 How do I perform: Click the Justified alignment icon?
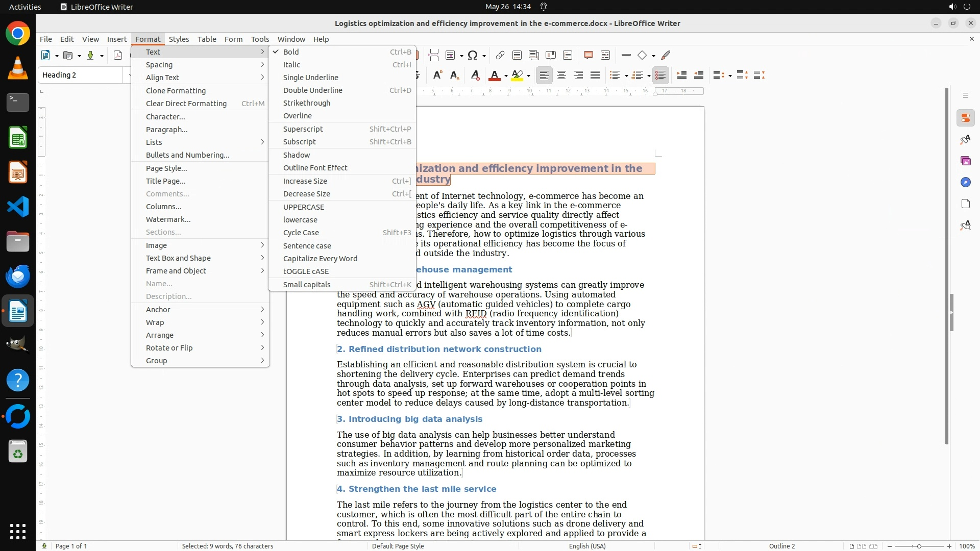pos(595,76)
